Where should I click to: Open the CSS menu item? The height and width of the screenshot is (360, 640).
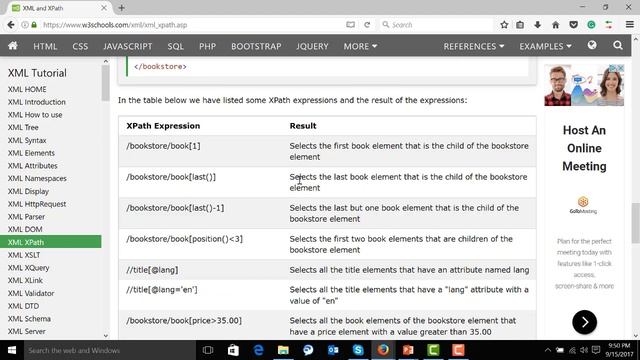pyautogui.click(x=80, y=46)
